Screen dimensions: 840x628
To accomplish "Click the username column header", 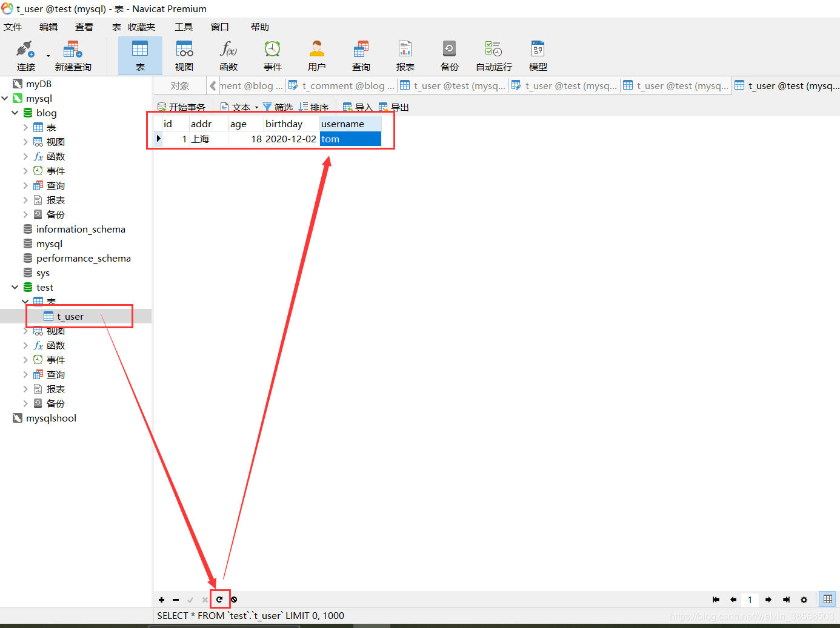I will click(350, 124).
